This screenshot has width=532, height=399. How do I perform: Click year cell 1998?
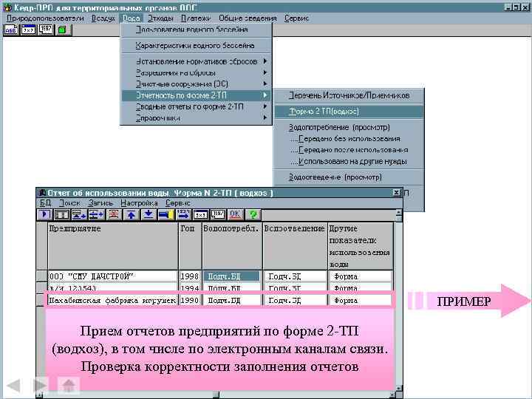(x=190, y=276)
